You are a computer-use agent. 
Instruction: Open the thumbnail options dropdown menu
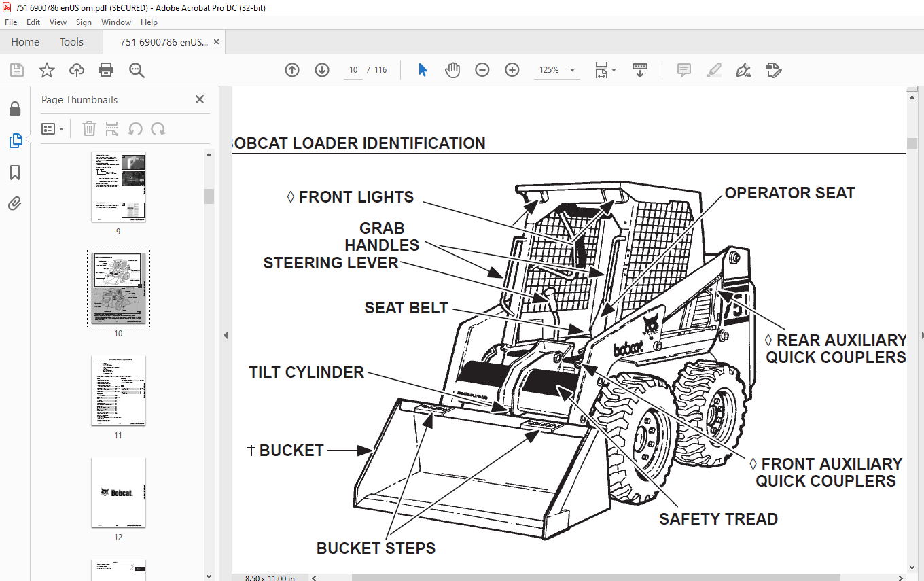tap(52, 128)
